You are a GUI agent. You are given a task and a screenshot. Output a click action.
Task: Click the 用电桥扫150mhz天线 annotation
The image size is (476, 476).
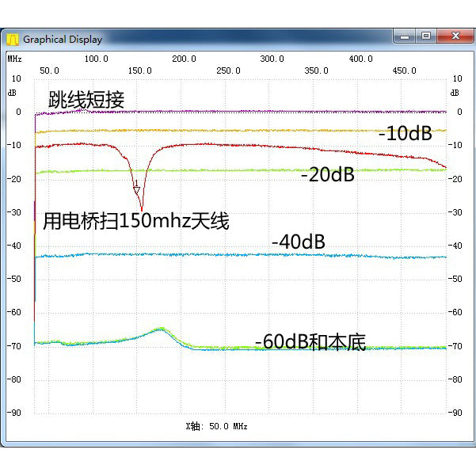pos(135,220)
